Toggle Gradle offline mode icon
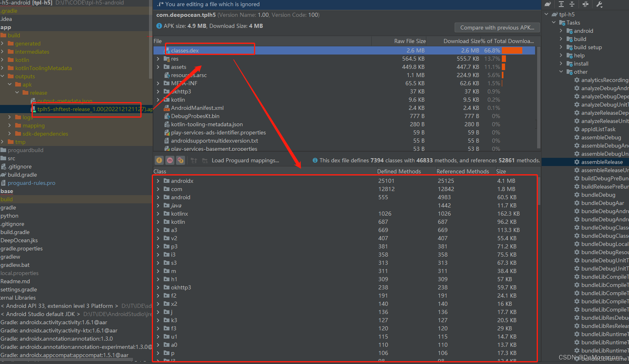Screen dimensions: 629x364 (x=586, y=4)
